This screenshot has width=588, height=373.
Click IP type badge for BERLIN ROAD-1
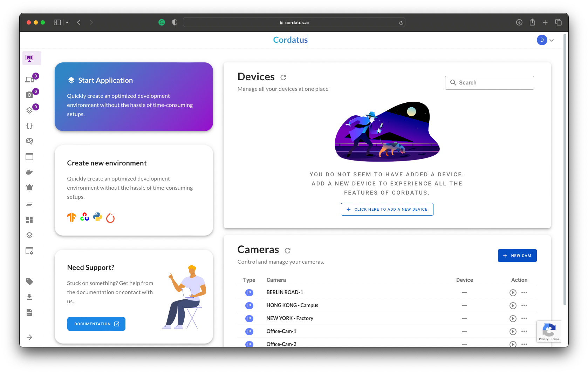(249, 292)
